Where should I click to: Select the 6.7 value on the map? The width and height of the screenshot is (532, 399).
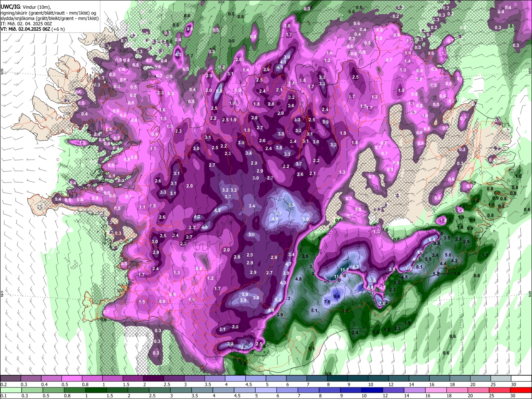(x=356, y=266)
